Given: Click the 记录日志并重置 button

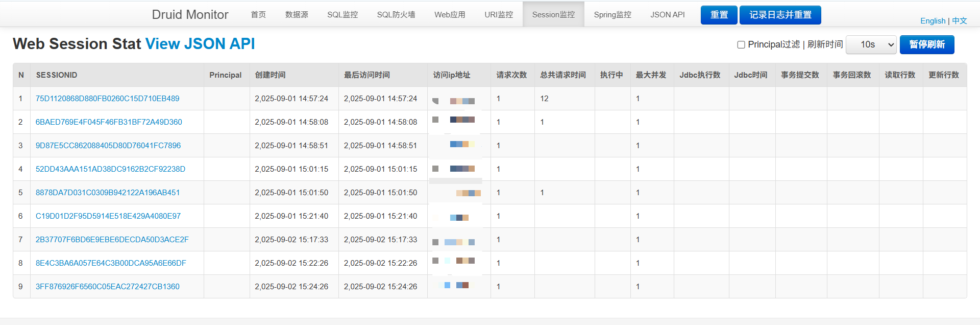Looking at the screenshot, I should click(x=780, y=15).
